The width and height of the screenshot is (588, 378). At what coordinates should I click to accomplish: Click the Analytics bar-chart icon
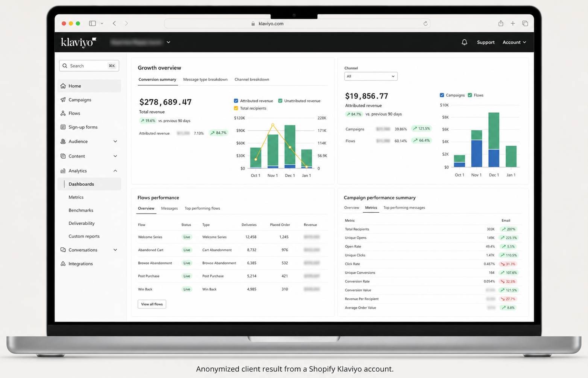coord(63,171)
